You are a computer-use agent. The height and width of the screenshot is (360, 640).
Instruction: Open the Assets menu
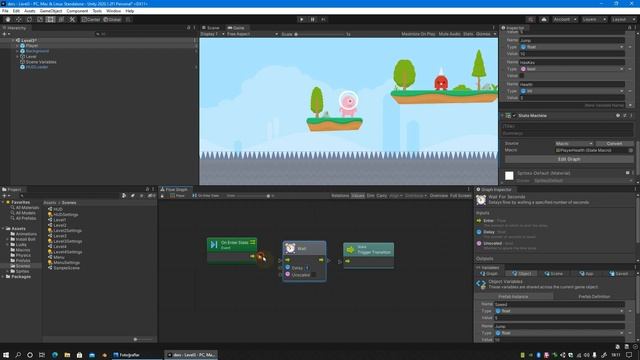click(x=29, y=11)
